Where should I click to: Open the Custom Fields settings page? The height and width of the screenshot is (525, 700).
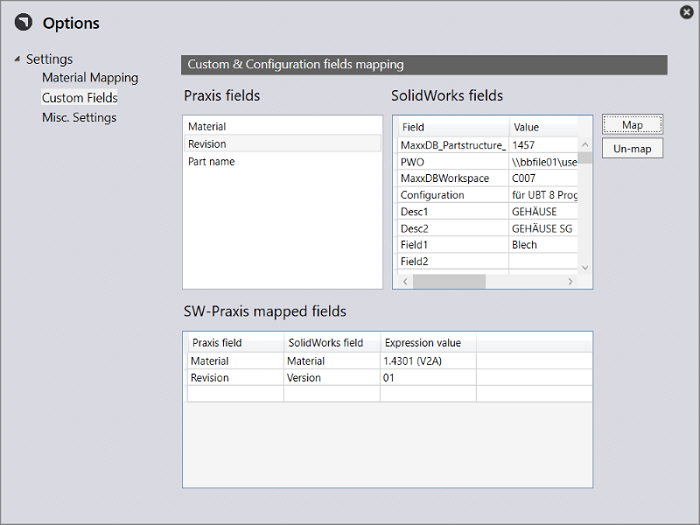pos(79,98)
